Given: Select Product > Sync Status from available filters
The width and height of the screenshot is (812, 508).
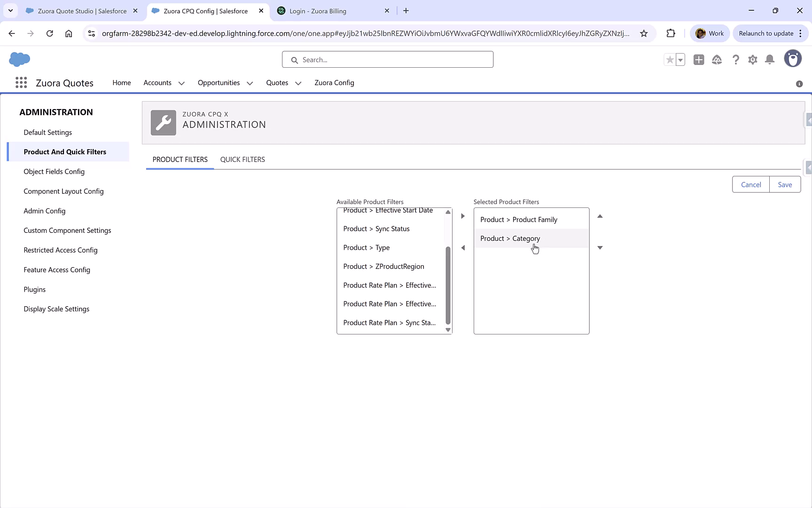Looking at the screenshot, I should point(376,229).
